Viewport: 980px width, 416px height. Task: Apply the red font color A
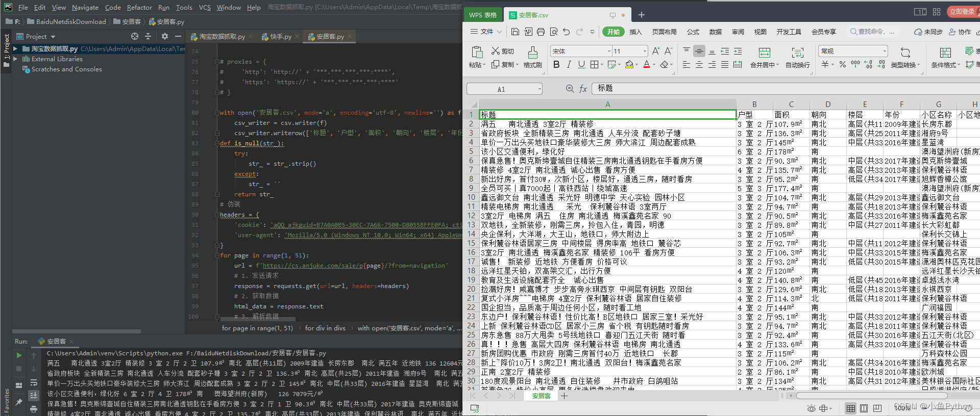pyautogui.click(x=647, y=64)
